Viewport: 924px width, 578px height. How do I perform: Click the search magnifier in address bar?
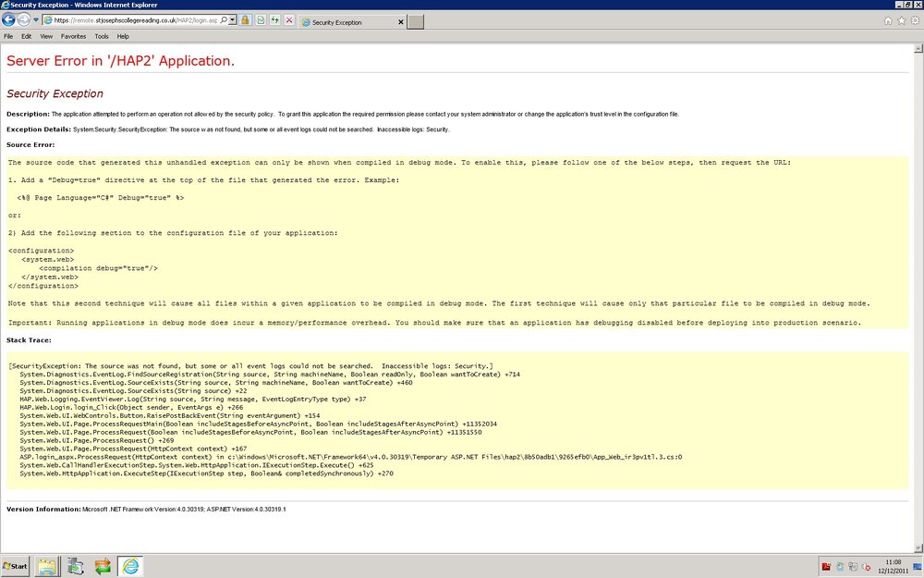click(x=224, y=20)
